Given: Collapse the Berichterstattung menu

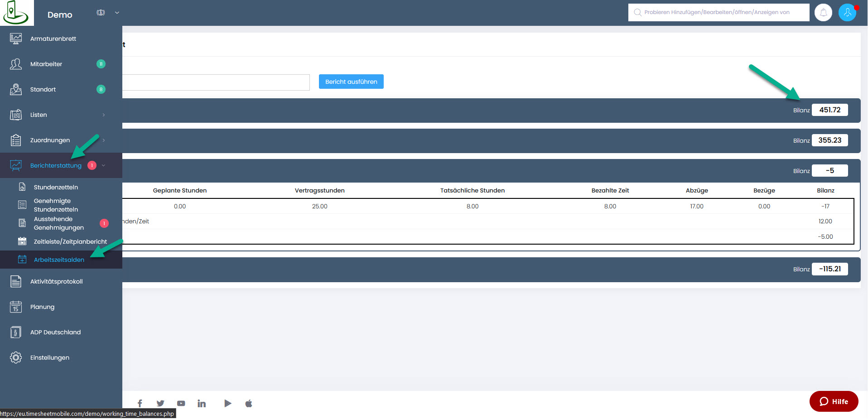Looking at the screenshot, I should pos(104,166).
